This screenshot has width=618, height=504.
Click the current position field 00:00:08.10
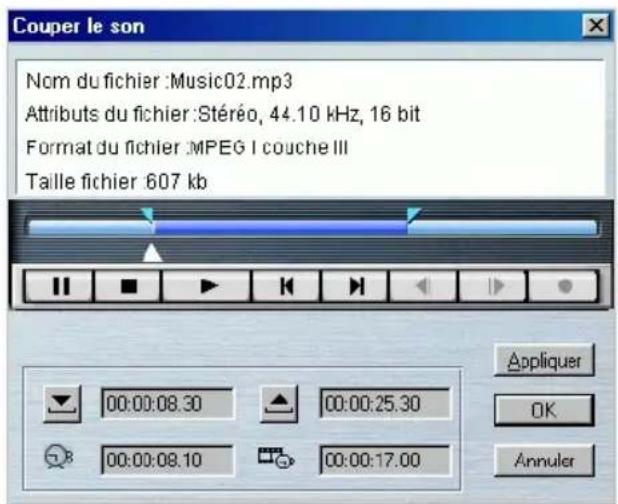(168, 460)
